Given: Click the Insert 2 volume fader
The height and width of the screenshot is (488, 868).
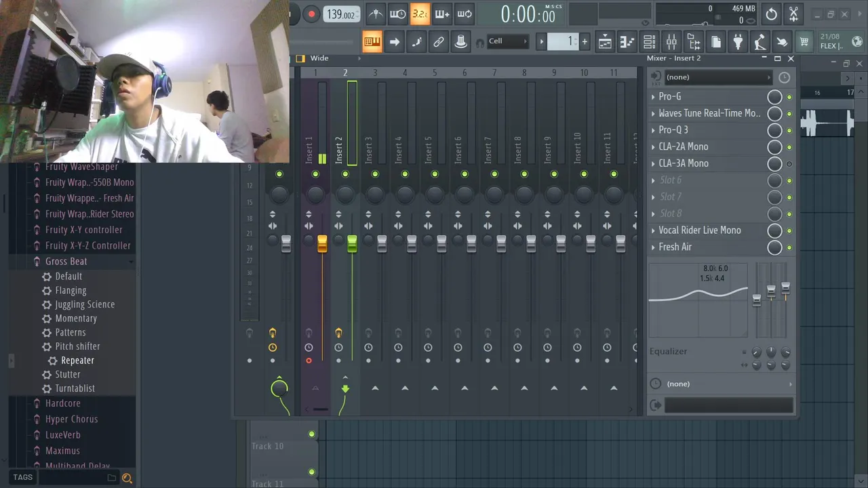Looking at the screenshot, I should tap(352, 244).
